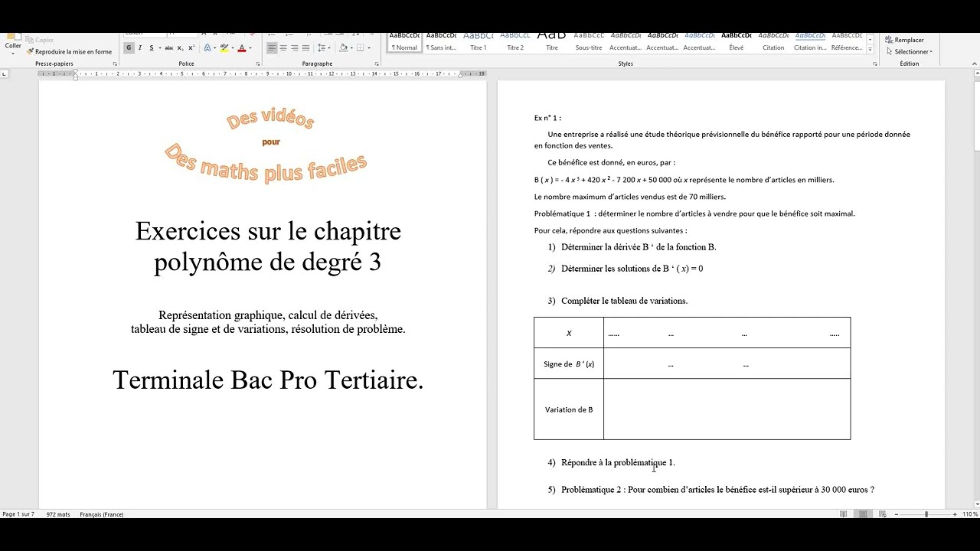The height and width of the screenshot is (551, 980).
Task: Click the borders icon
Action: pos(361,47)
